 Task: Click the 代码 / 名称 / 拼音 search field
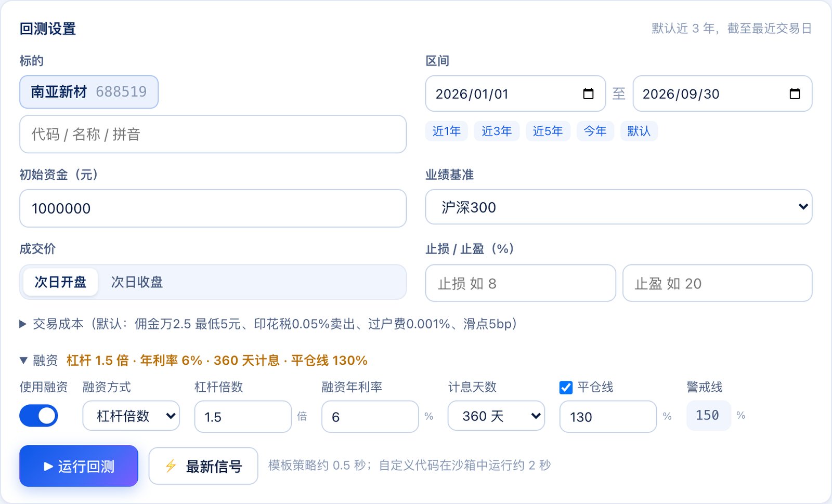point(213,134)
